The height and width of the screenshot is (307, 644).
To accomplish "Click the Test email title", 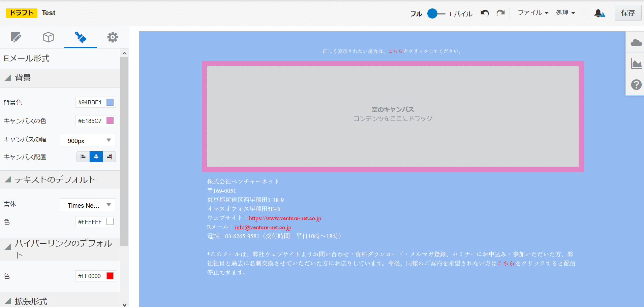I will pyautogui.click(x=49, y=13).
